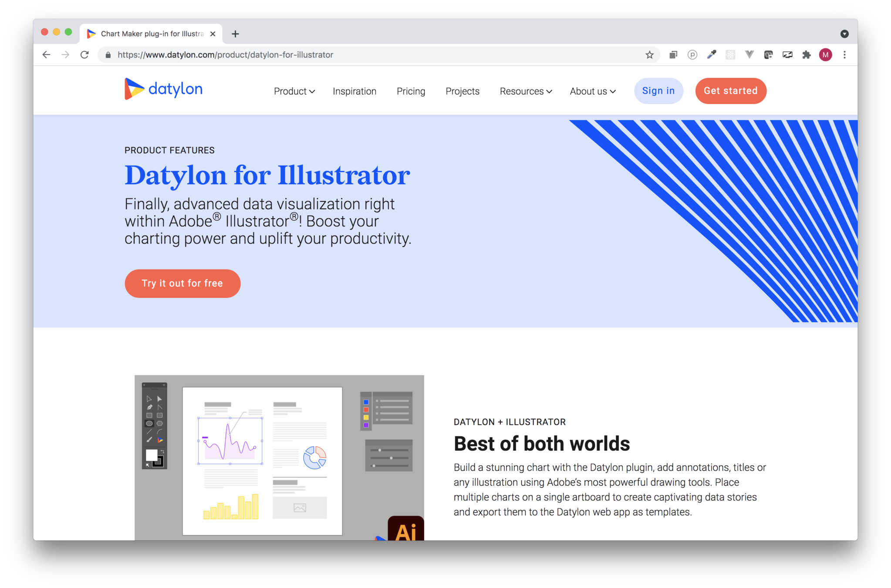The height and width of the screenshot is (588, 891).
Task: Open a new browser tab
Action: coord(235,34)
